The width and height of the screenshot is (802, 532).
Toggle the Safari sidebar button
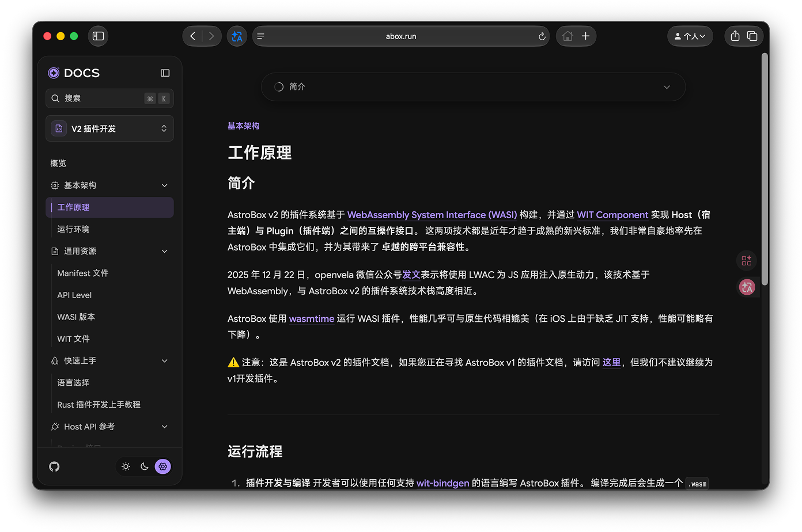click(98, 36)
